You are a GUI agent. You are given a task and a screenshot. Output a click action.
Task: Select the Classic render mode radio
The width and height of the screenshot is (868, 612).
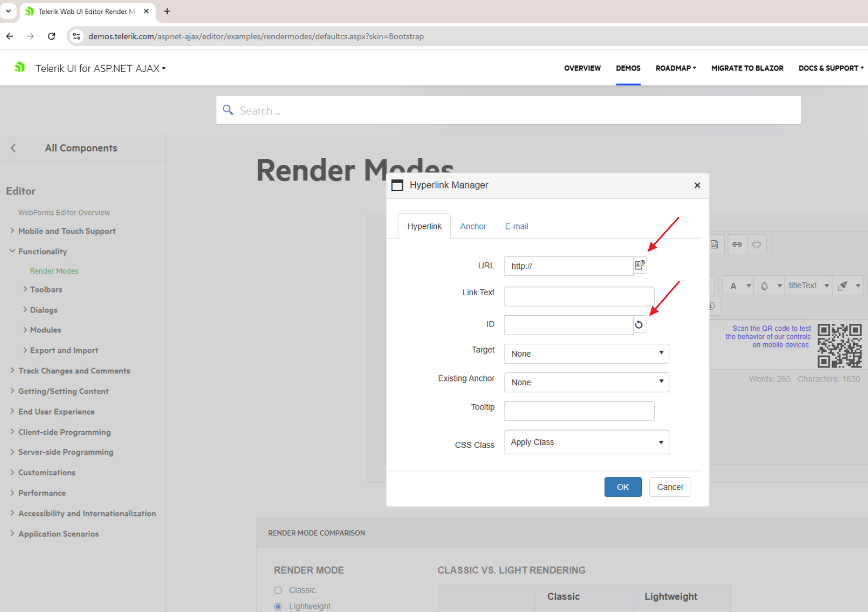(x=278, y=590)
